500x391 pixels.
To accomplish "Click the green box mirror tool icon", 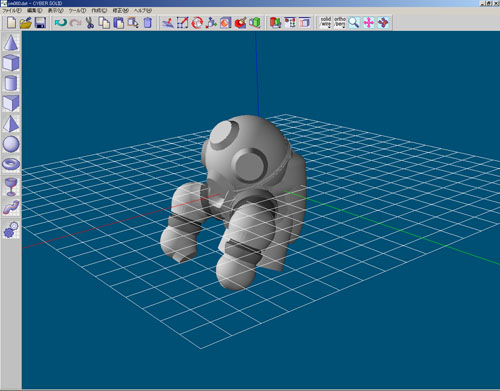I will [x=255, y=23].
